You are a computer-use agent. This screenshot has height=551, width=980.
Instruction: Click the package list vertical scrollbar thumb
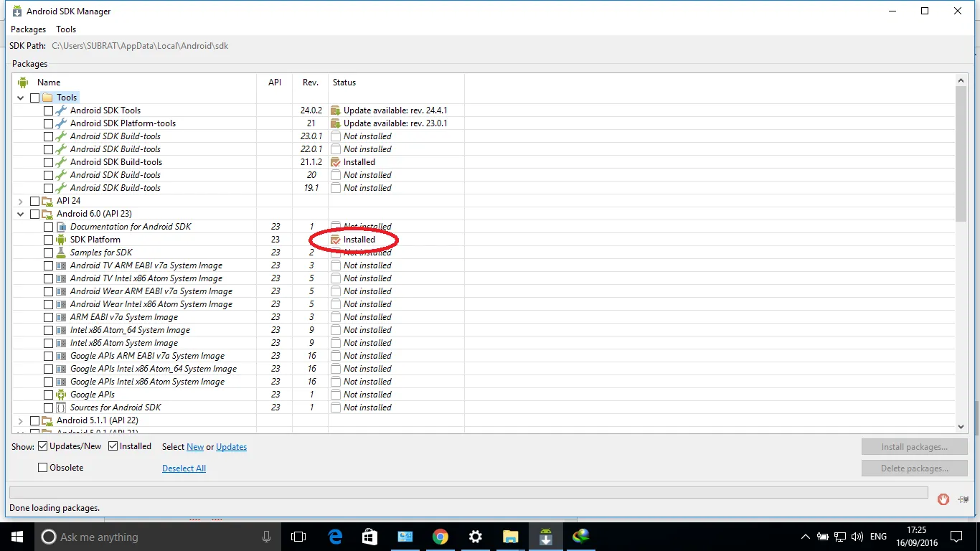tap(962, 154)
